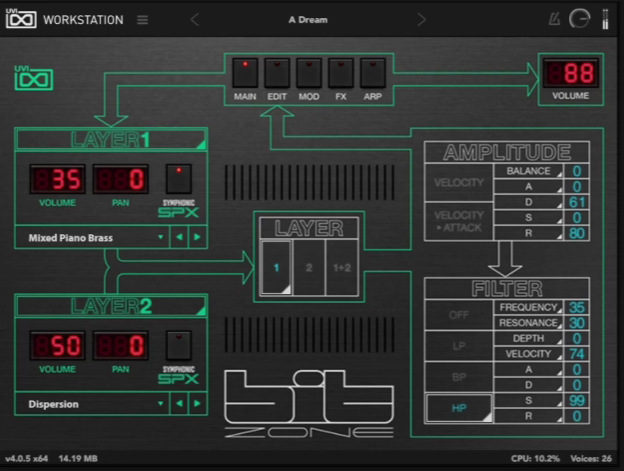
Task: Set filter mode to BP
Action: 459,377
